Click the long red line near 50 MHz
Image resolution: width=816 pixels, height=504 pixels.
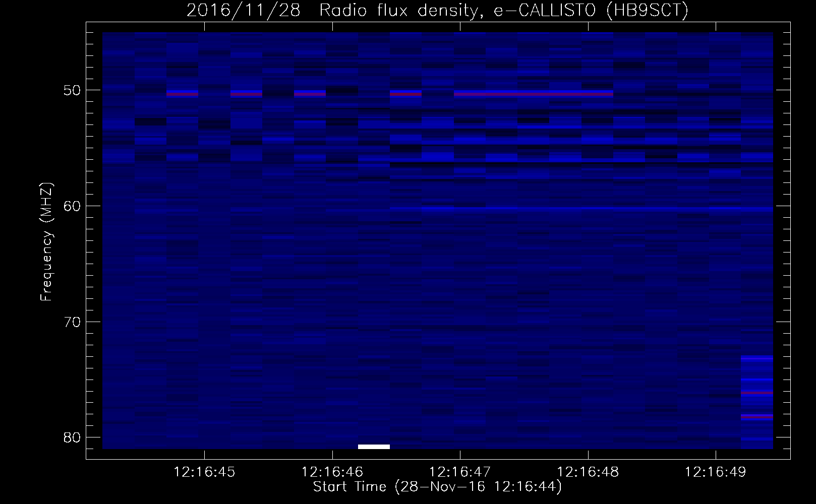click(533, 94)
